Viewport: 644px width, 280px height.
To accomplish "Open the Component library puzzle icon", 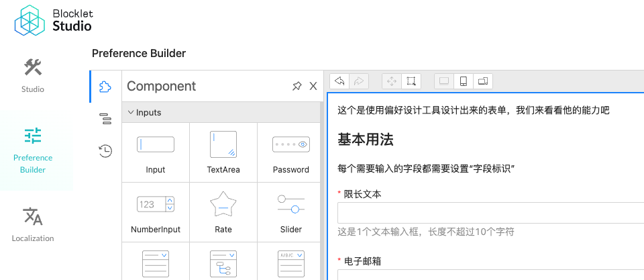I will 105,87.
